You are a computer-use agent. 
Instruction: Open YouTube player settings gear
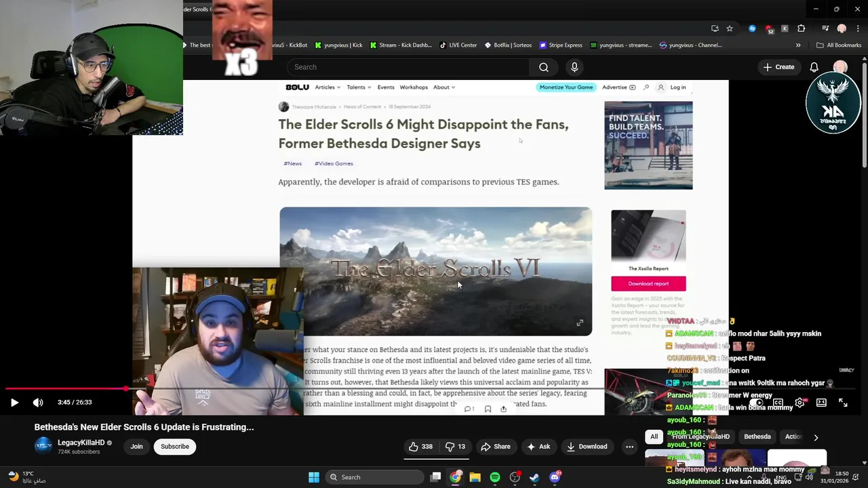click(x=800, y=403)
